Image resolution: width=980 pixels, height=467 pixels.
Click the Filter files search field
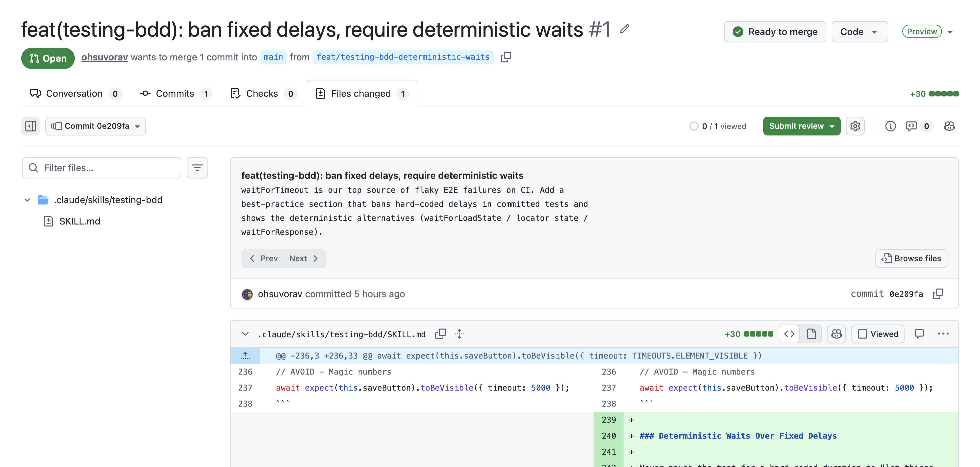(x=102, y=168)
